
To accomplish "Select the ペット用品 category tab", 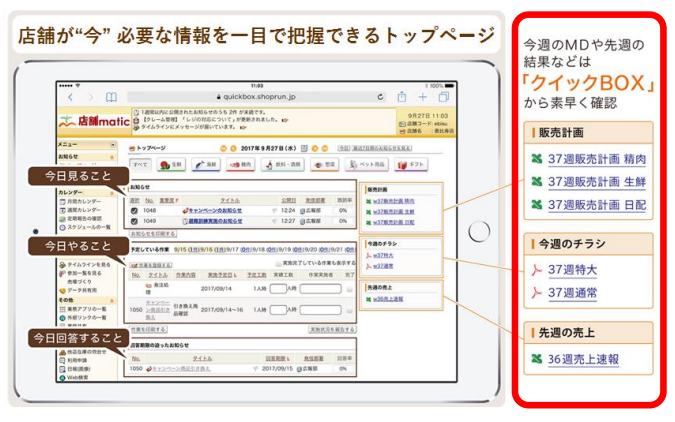I will click(366, 164).
